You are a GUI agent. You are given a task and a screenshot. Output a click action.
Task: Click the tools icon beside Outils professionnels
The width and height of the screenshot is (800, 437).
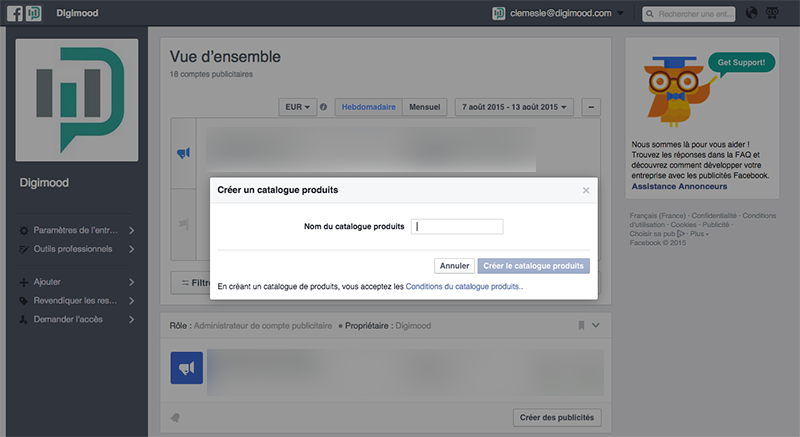23,249
